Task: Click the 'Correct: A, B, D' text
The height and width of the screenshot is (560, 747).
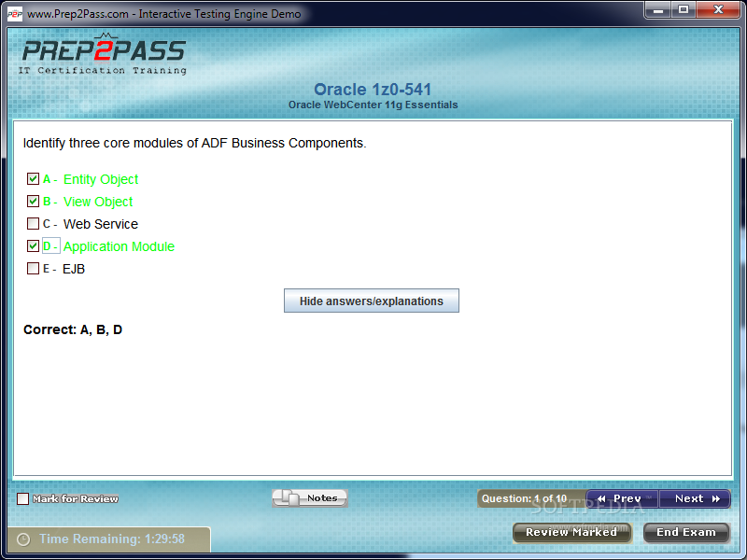Action: coord(73,329)
